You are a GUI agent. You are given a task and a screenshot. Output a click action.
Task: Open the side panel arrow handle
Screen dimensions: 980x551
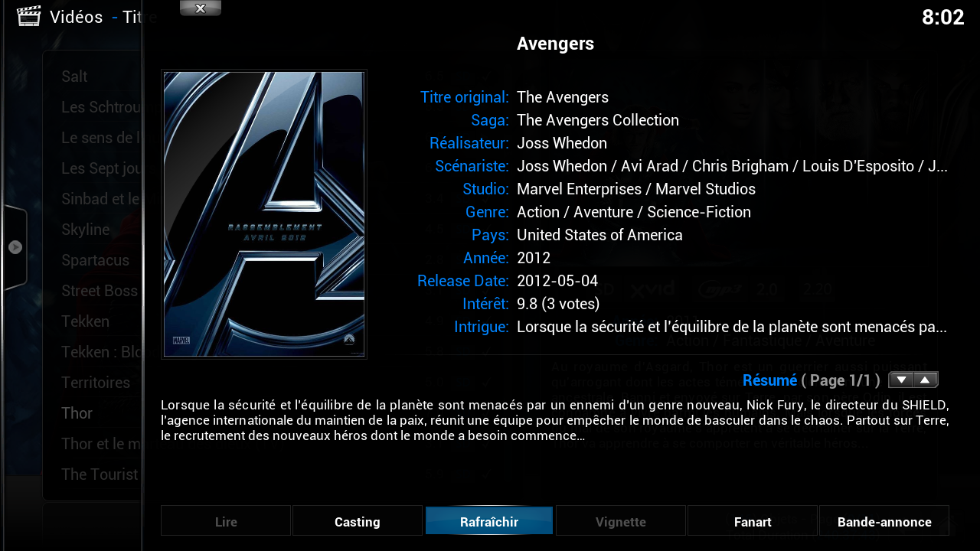(15, 247)
